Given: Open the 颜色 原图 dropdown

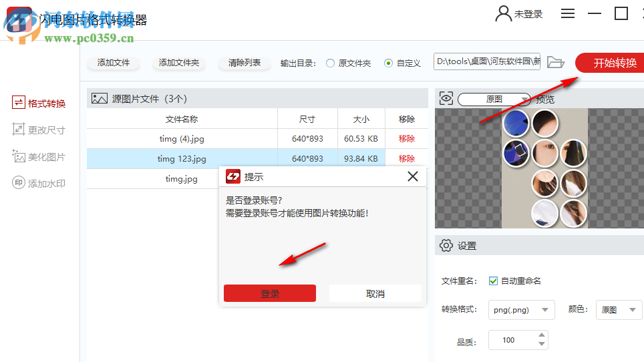Looking at the screenshot, I should pos(619,310).
